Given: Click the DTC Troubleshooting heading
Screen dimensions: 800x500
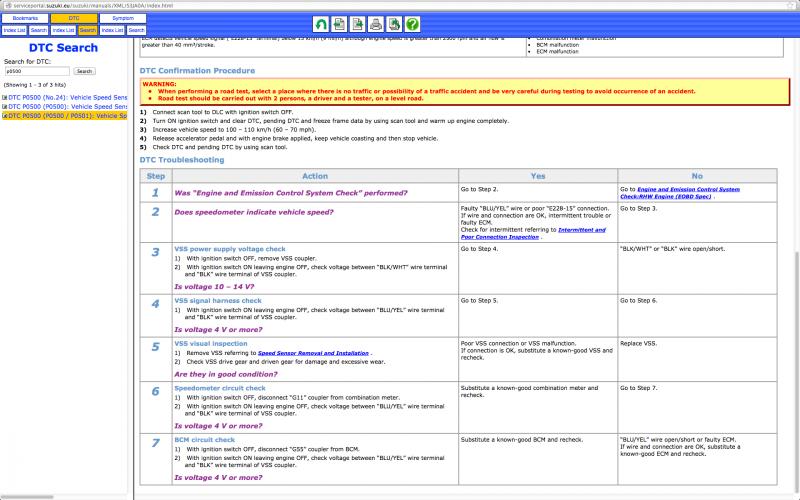Looking at the screenshot, I should 182,160.
